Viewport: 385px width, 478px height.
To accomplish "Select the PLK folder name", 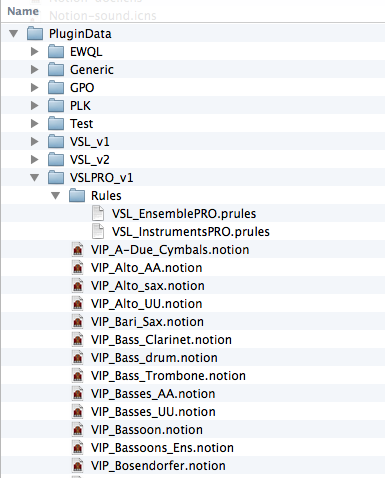I will point(80,106).
